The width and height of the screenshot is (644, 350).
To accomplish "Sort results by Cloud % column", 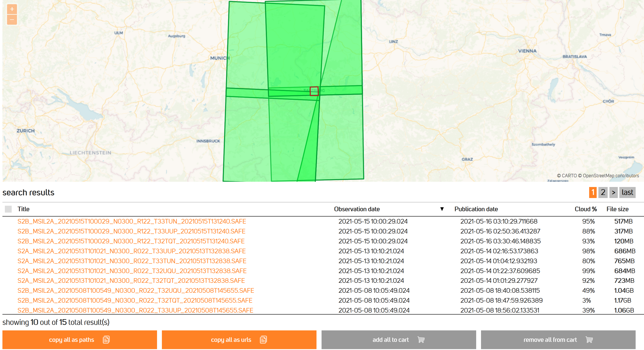I will (x=585, y=209).
